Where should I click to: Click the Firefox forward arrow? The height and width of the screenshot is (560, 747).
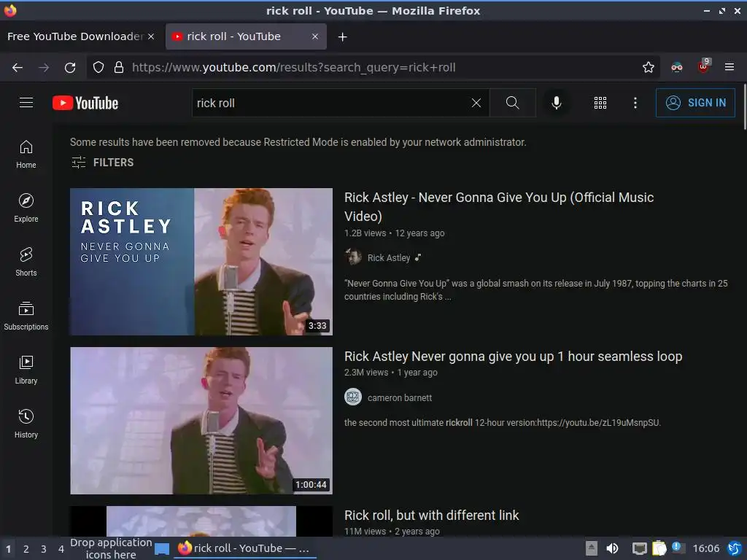point(44,68)
